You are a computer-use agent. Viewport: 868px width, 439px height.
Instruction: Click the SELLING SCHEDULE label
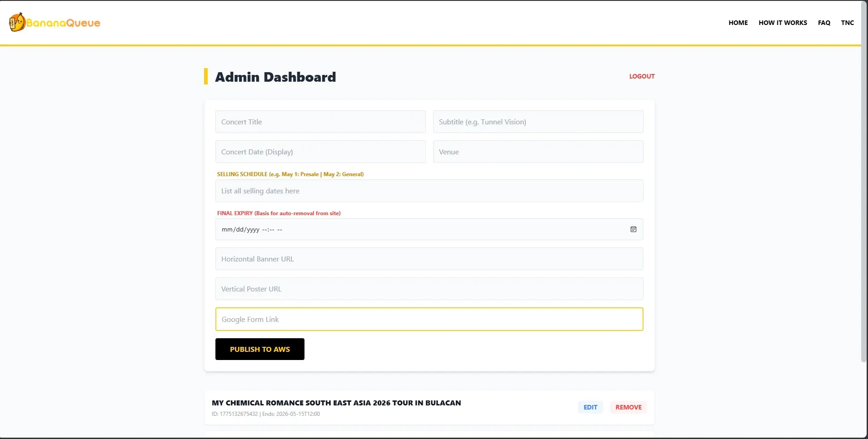290,174
